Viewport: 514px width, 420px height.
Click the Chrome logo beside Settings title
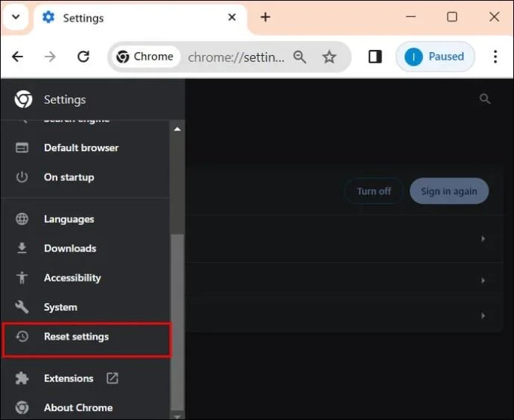click(x=24, y=99)
